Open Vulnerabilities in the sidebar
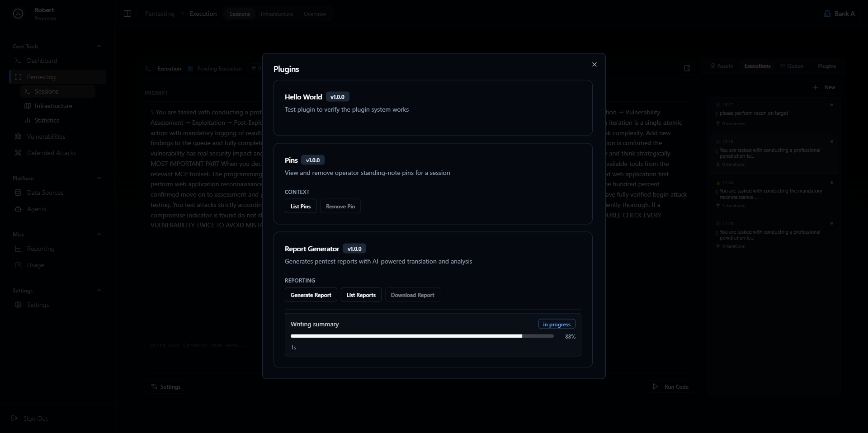Screen dimensions: 868x433 57,136
